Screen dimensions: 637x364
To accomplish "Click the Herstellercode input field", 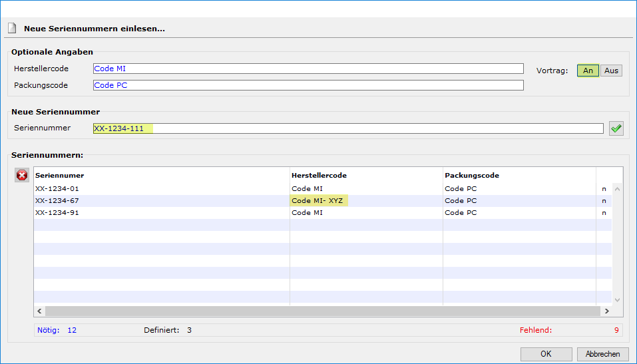I will (308, 68).
